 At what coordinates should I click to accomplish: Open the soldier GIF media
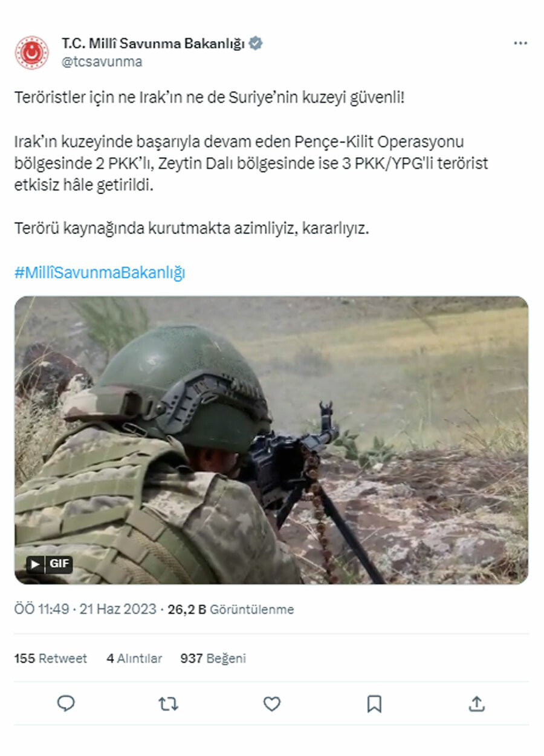(271, 440)
